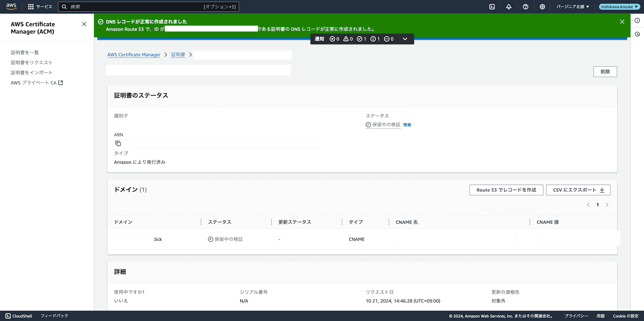Click the ドメイン column header
644x321 pixels.
point(123,222)
